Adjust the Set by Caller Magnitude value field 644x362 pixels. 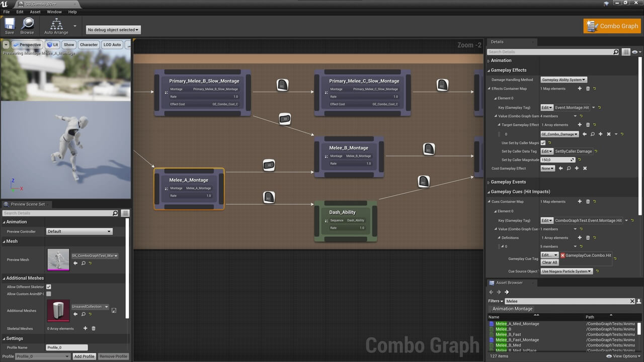coord(558,159)
